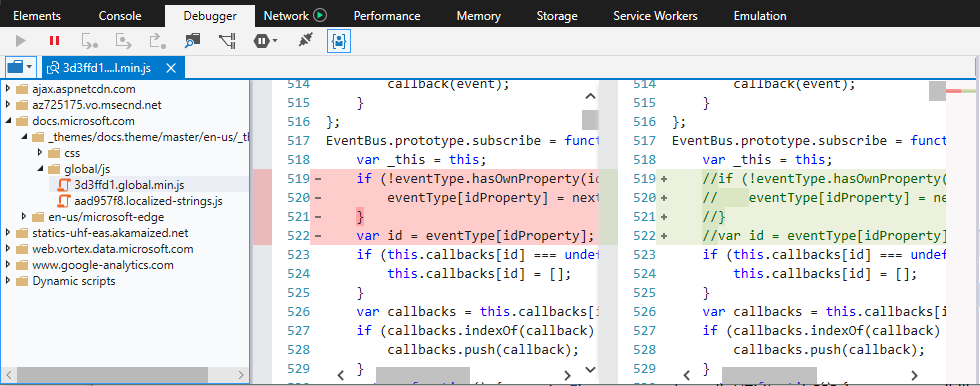Viewport: 980px width, 386px height.
Task: Click the global/js folder icon
Action: tap(54, 169)
